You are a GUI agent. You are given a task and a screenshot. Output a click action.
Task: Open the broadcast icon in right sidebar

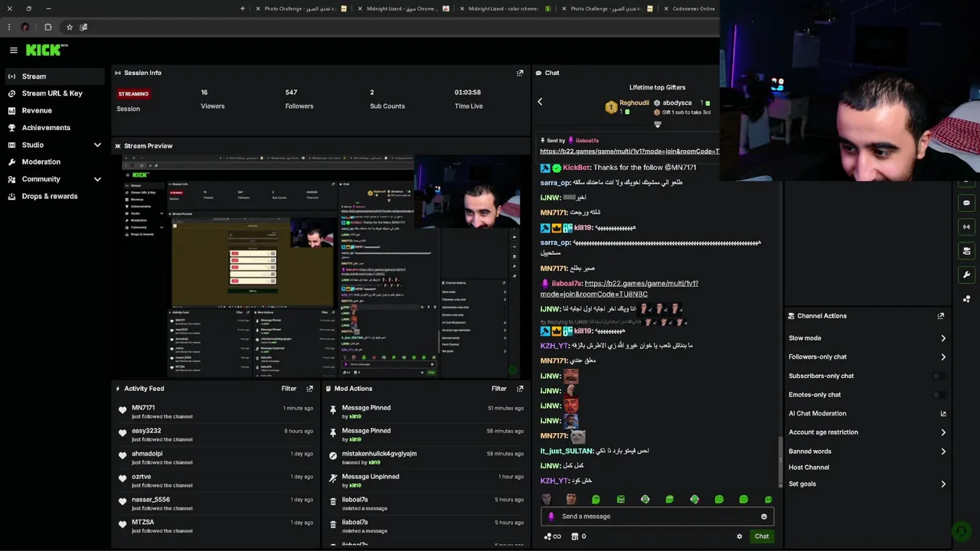point(966,227)
